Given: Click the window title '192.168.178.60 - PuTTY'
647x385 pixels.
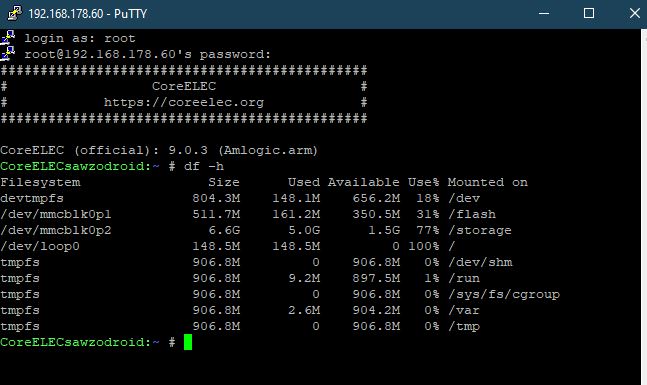Looking at the screenshot, I should tap(87, 14).
